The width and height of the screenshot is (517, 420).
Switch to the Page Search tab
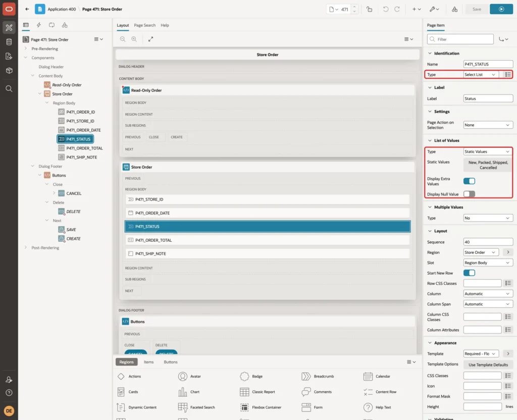click(144, 25)
